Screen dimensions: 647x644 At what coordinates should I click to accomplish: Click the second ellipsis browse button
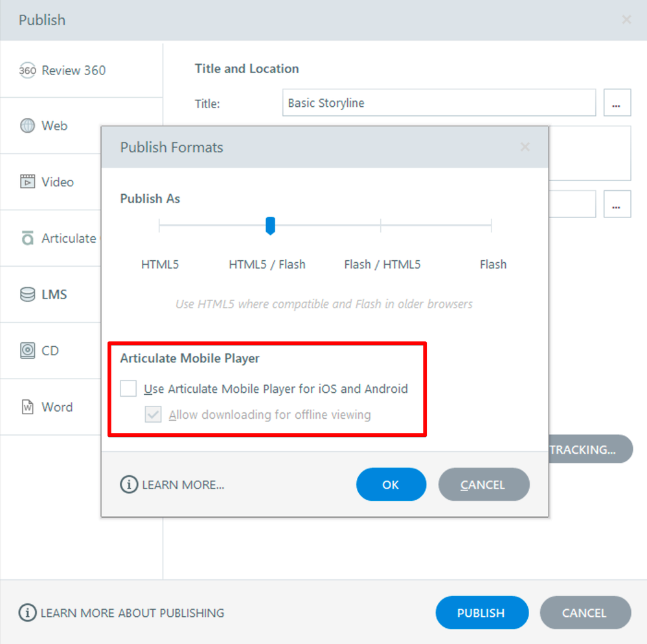(x=617, y=205)
